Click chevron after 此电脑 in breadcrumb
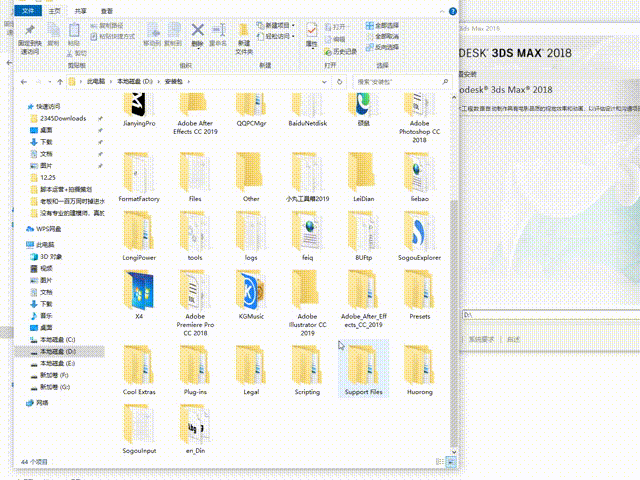This screenshot has width=640, height=480. tap(111, 82)
